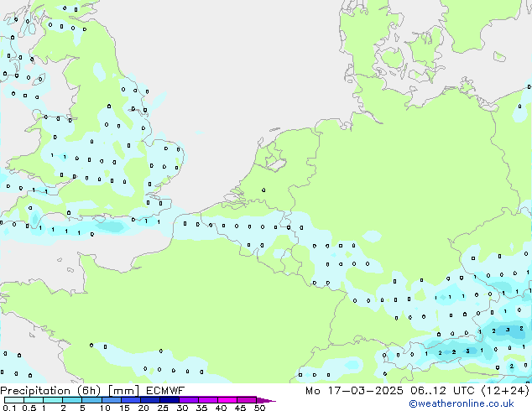
Task: Select the 30–35 mm purple legend box
Action: tap(188, 400)
